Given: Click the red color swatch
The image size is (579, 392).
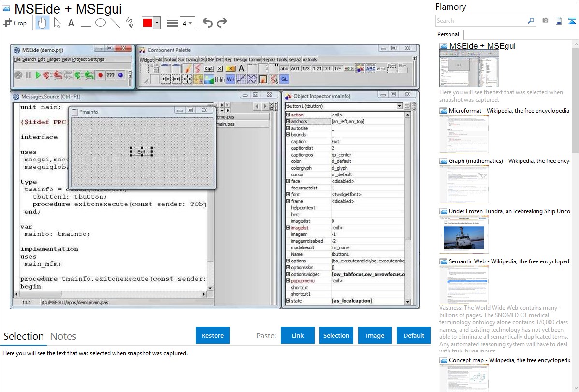Looking at the screenshot, I should (147, 23).
